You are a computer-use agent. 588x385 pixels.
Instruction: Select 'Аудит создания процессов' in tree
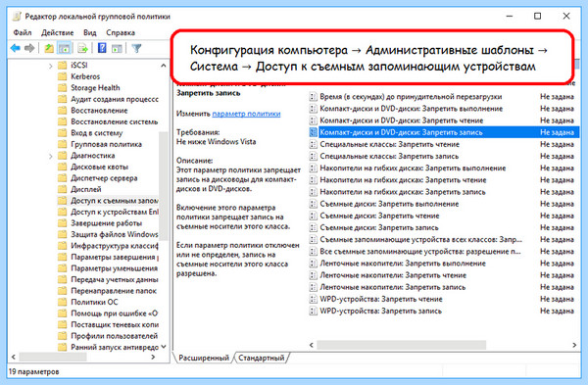tap(115, 99)
